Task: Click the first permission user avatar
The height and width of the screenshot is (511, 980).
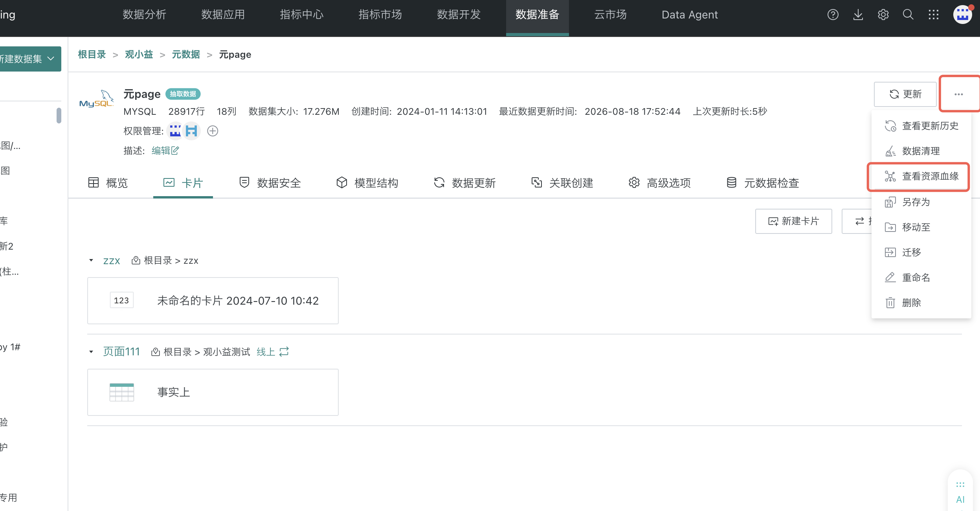Action: [x=175, y=131]
